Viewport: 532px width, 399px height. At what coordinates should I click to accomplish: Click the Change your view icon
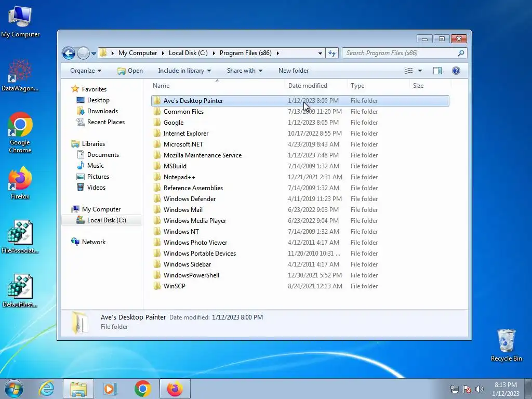click(x=408, y=71)
